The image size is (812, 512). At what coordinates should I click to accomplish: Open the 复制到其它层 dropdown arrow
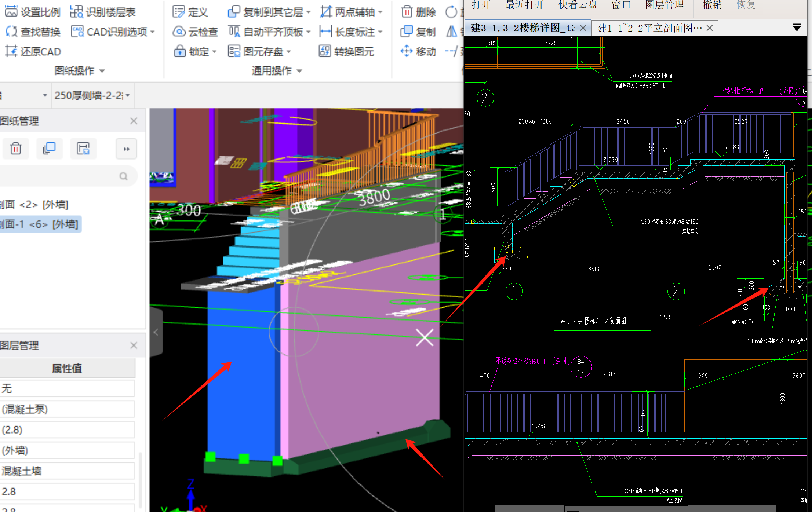pos(309,12)
